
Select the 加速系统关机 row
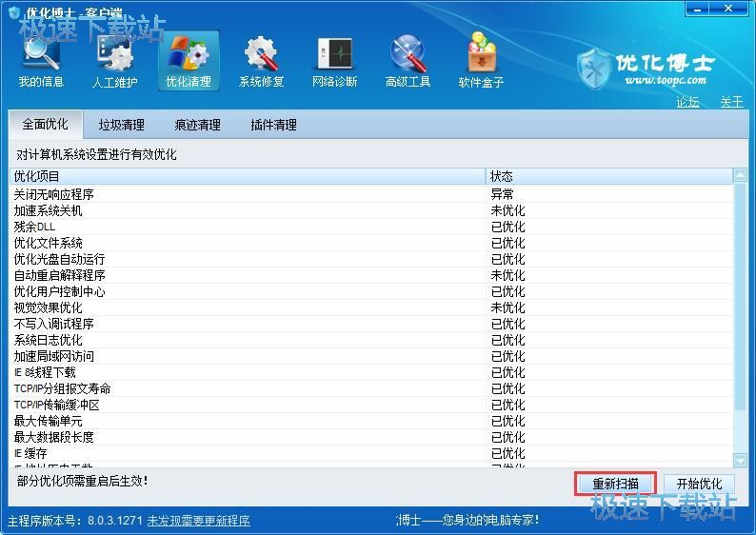click(370, 210)
